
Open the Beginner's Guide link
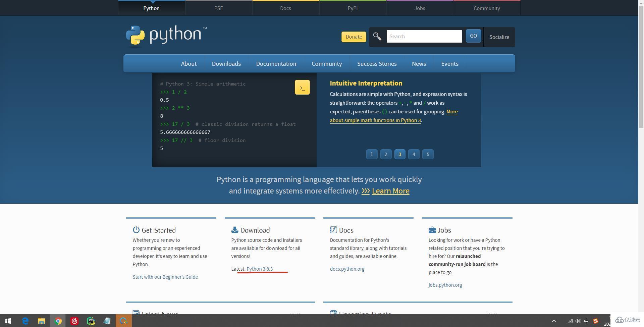point(165,277)
